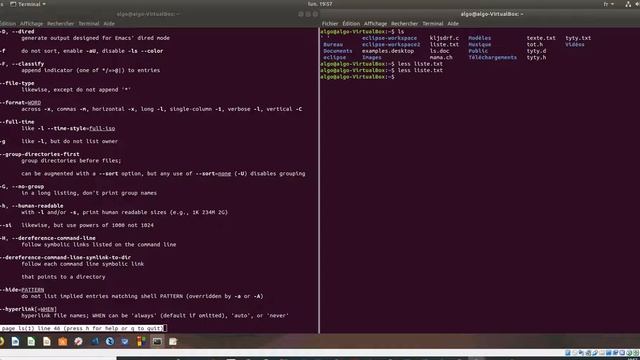Open the orange software bag icon in dock

click(62, 341)
